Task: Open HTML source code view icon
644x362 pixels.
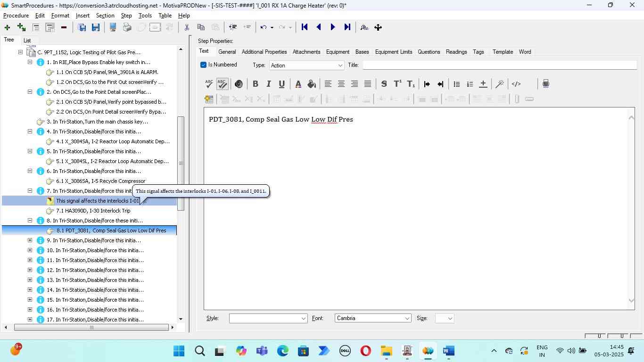Action: pos(516,84)
